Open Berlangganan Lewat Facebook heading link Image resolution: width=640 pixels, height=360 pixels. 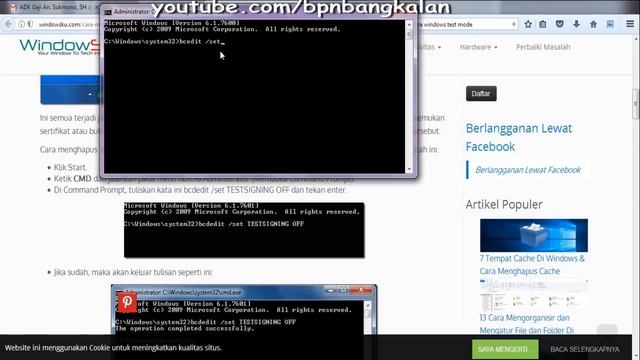[x=519, y=137]
